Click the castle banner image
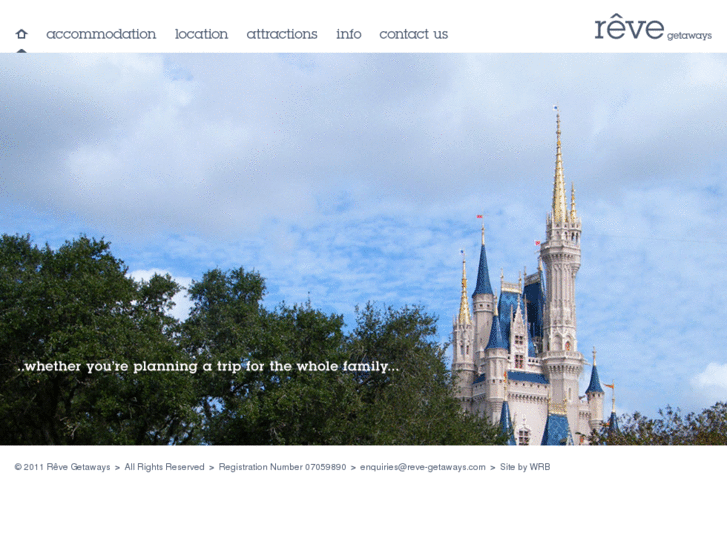727x545 pixels. click(364, 249)
